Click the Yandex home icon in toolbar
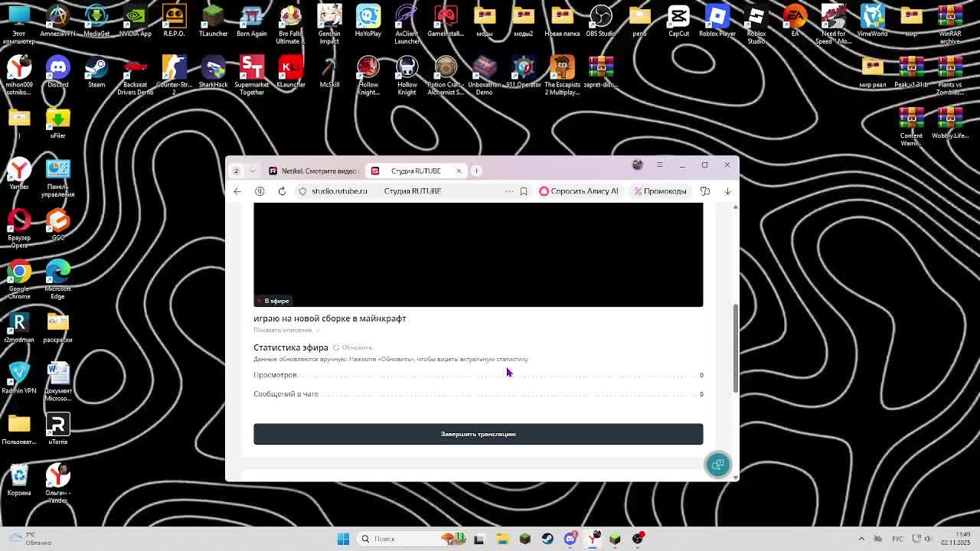Screen dimensions: 980x551 tap(260, 191)
